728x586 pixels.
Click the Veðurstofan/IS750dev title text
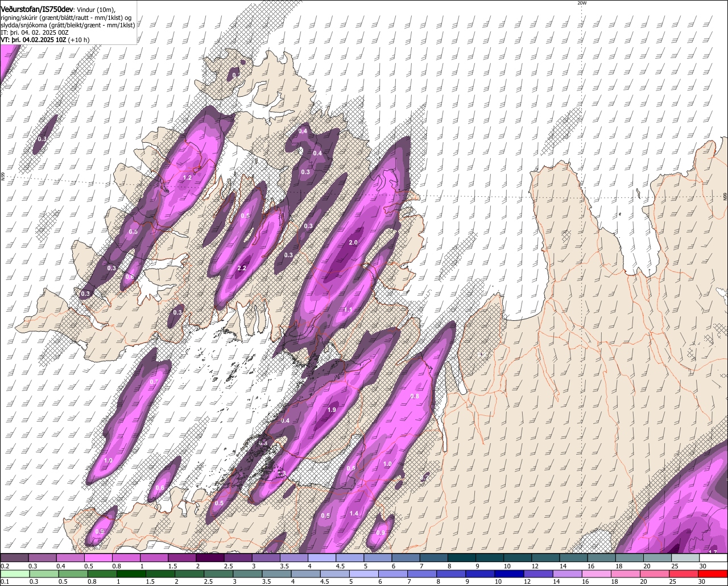(37, 9)
